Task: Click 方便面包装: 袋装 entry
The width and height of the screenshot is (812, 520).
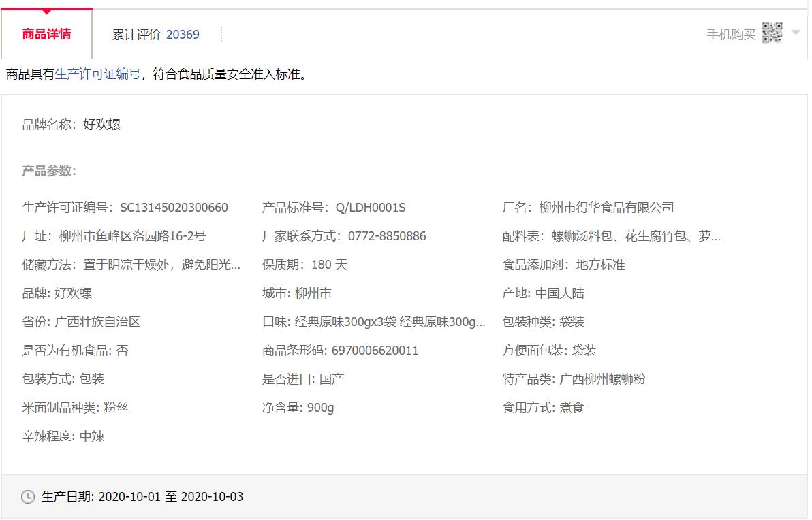Action: point(550,351)
